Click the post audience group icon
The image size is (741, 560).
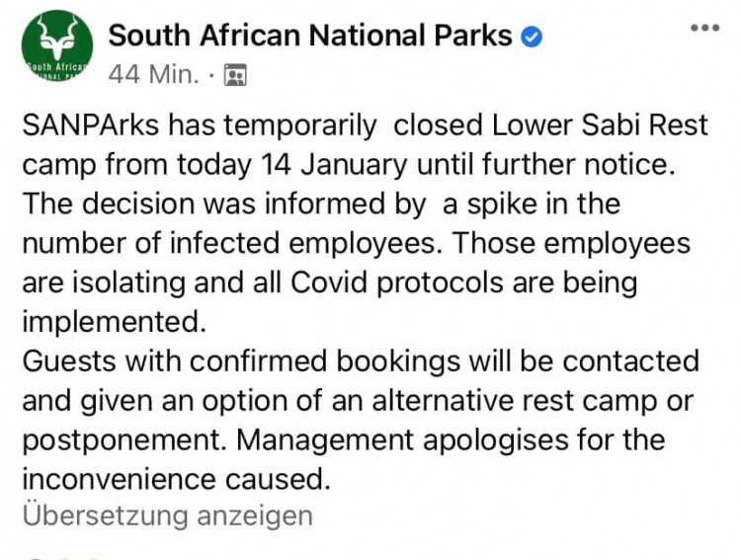coord(235,75)
